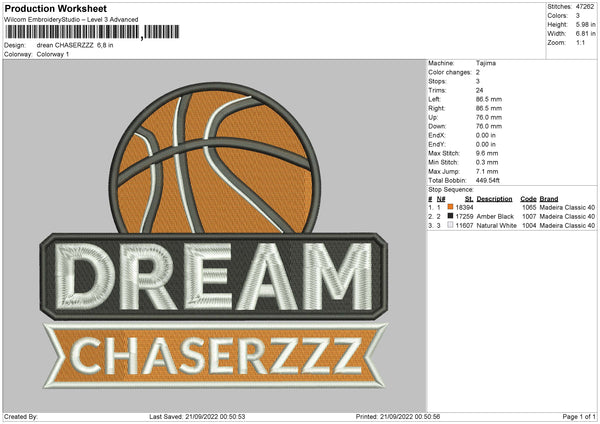
Task: Click the basketball embroidery design preview
Action: pyautogui.click(x=214, y=236)
